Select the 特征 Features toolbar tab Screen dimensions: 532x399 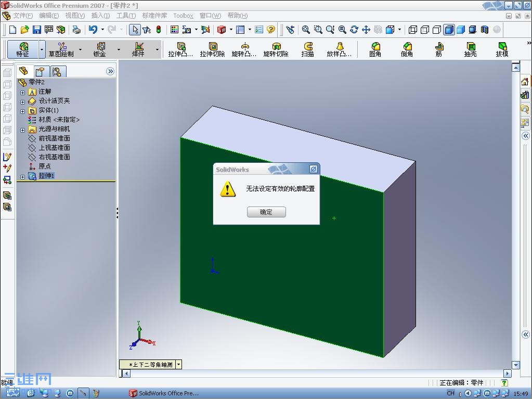click(23, 49)
